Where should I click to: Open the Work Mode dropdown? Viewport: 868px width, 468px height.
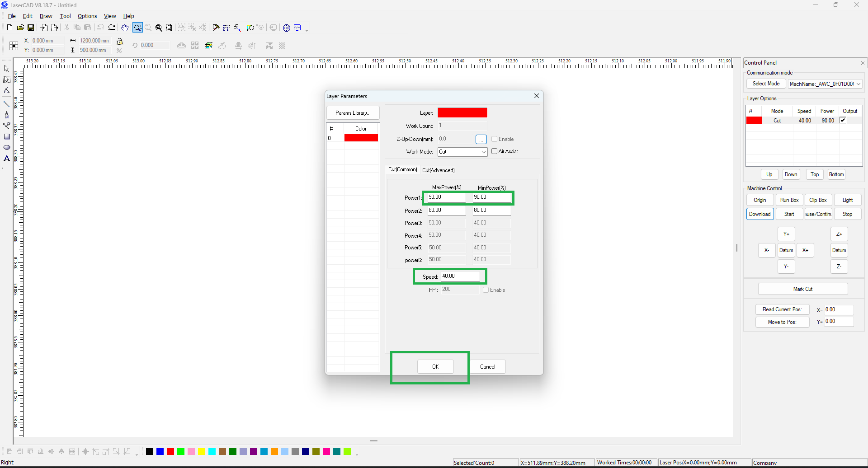click(x=462, y=152)
